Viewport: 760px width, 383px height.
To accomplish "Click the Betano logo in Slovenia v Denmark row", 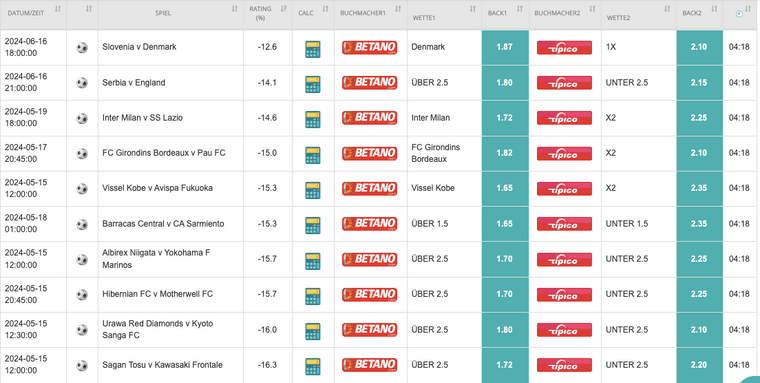I will coord(369,47).
